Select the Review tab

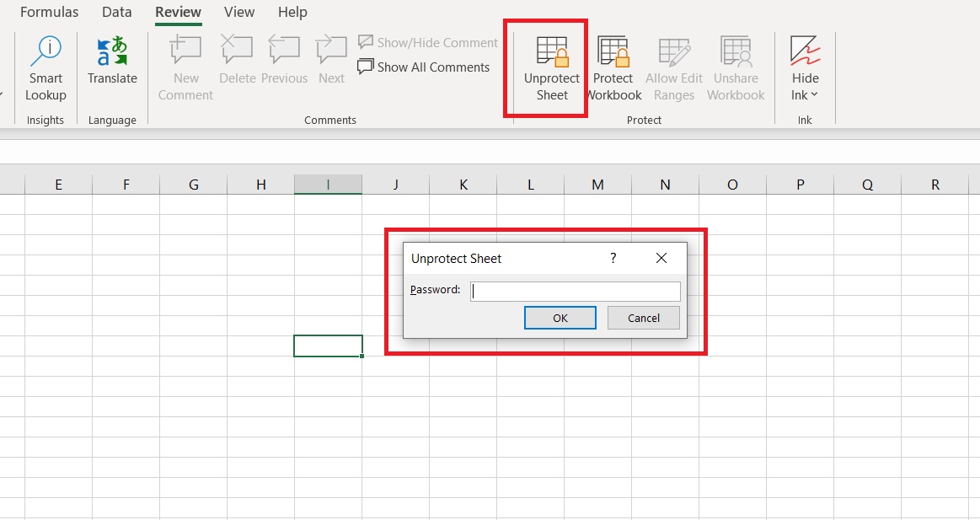(178, 12)
